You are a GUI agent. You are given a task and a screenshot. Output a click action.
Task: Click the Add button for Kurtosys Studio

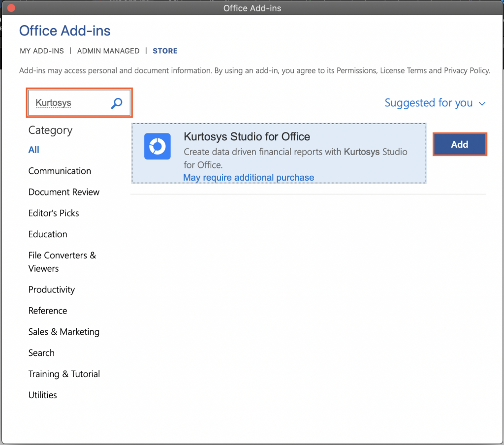[x=460, y=144]
